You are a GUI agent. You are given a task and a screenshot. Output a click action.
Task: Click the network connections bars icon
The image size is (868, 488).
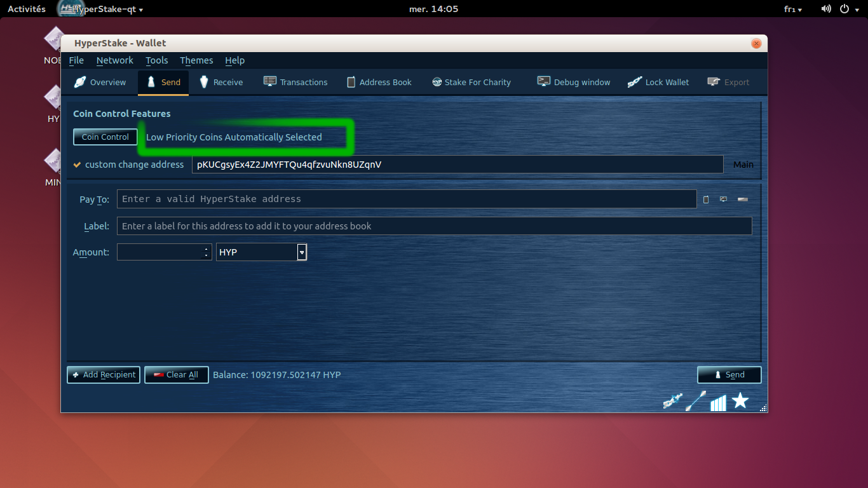718,403
